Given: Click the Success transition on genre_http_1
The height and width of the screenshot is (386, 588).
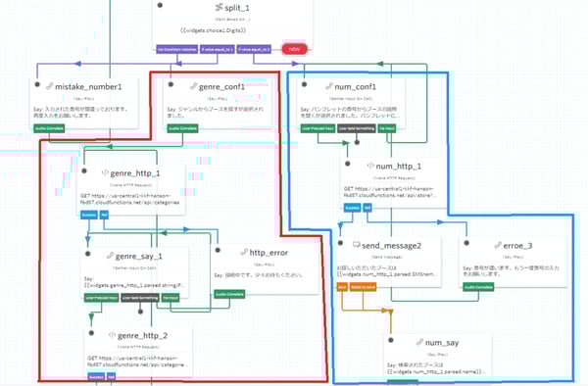Looking at the screenshot, I should [x=89, y=216].
